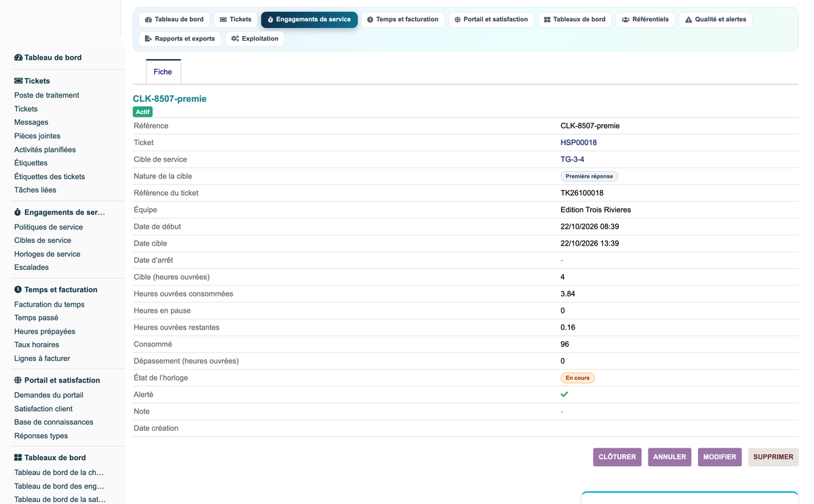Click the Engagements de service stopwatch icon in sidebar
The height and width of the screenshot is (504, 814).
click(x=18, y=212)
